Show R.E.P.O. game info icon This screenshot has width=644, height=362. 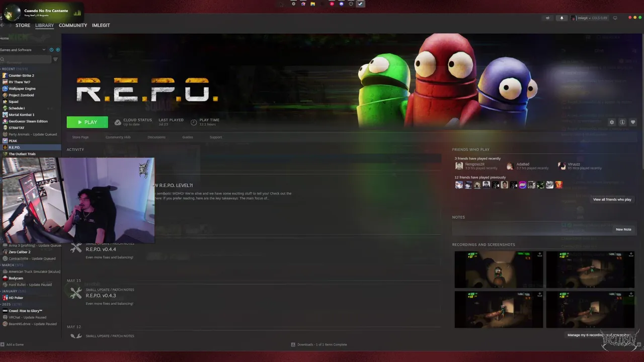click(x=622, y=122)
